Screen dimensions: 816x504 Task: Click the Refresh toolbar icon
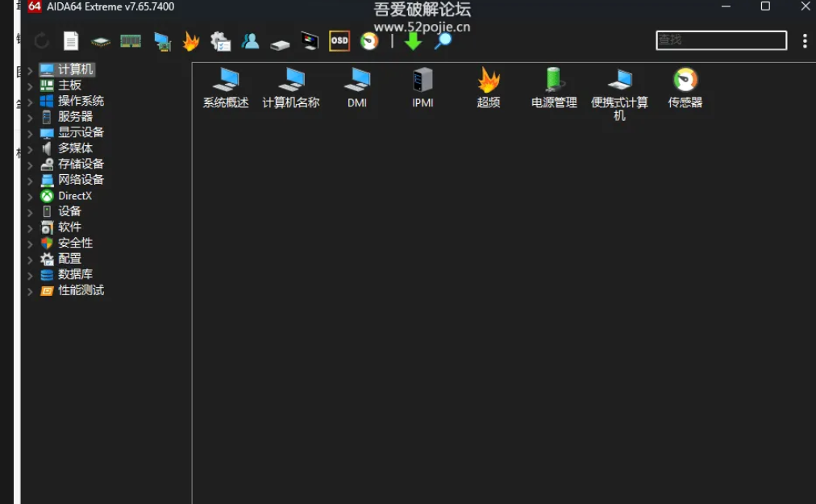tap(42, 40)
